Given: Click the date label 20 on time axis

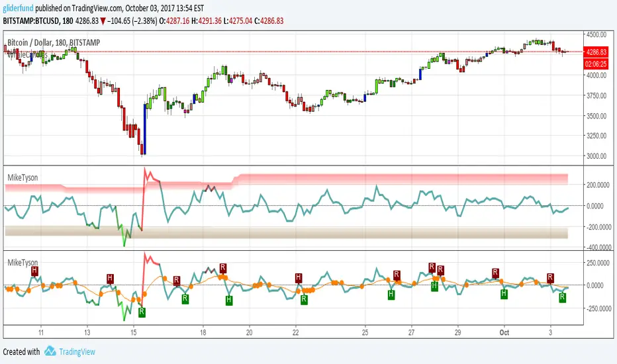Looking at the screenshot, I should (x=249, y=332).
